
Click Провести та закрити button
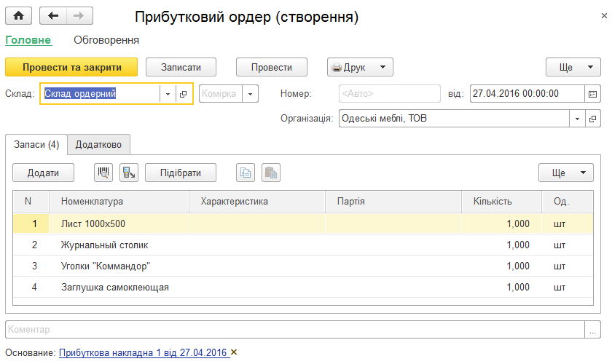pyautogui.click(x=71, y=67)
